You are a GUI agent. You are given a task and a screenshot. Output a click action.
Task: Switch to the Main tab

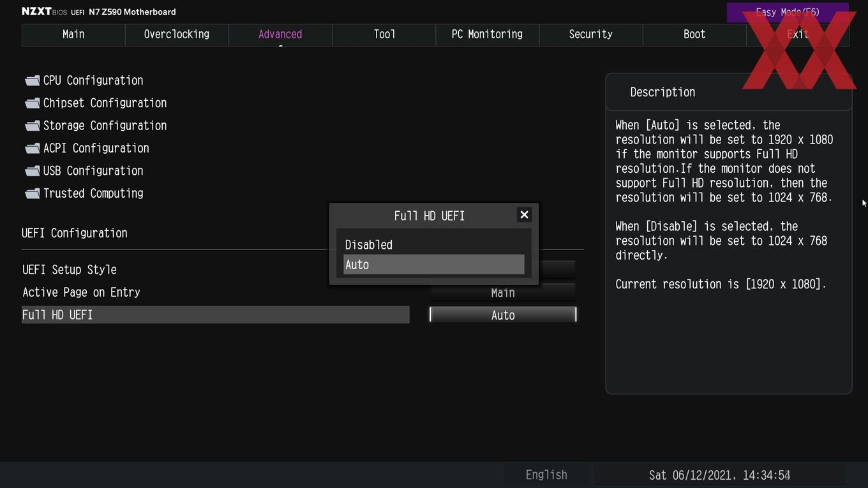73,34
